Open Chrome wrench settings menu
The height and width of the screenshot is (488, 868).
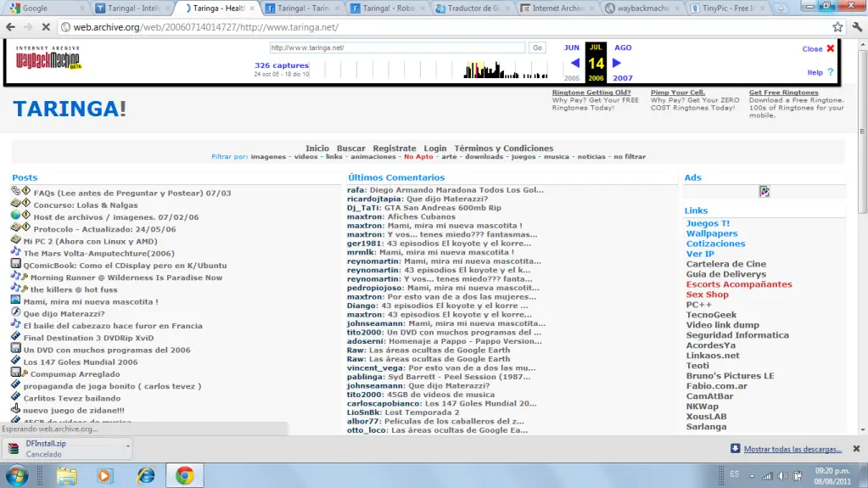pos(857,26)
